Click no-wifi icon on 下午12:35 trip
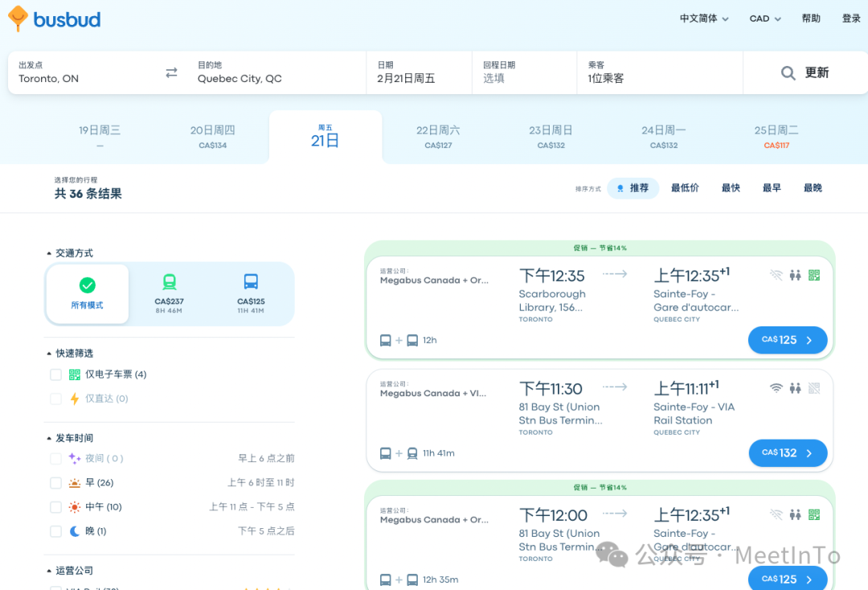Image resolution: width=868 pixels, height=590 pixels. point(776,275)
